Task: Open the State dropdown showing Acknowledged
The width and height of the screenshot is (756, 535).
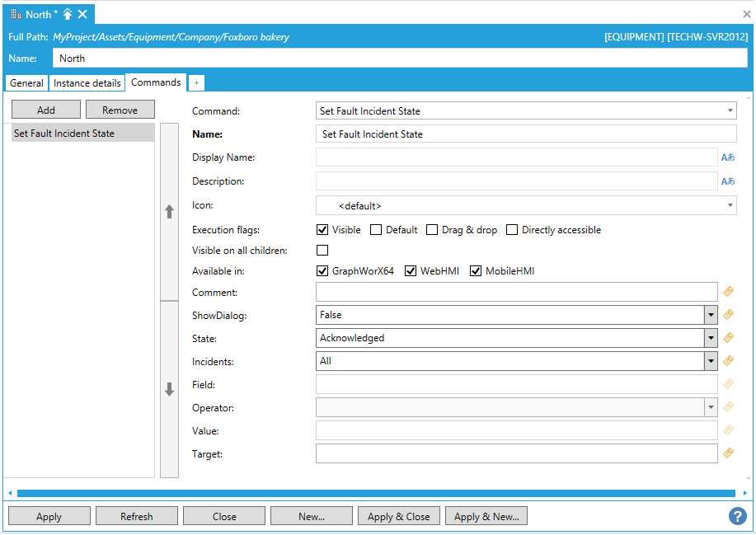Action: click(x=711, y=338)
